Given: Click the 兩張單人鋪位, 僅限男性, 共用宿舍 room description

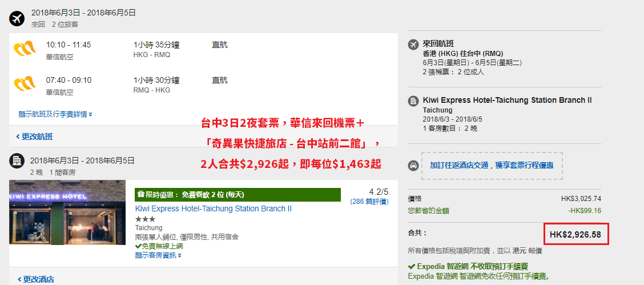Looking at the screenshot, I should coord(187,237).
